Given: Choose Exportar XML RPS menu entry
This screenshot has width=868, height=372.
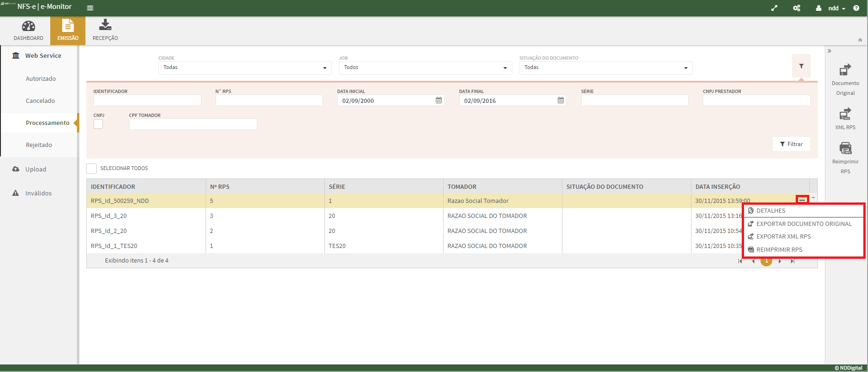Looking at the screenshot, I should click(783, 237).
